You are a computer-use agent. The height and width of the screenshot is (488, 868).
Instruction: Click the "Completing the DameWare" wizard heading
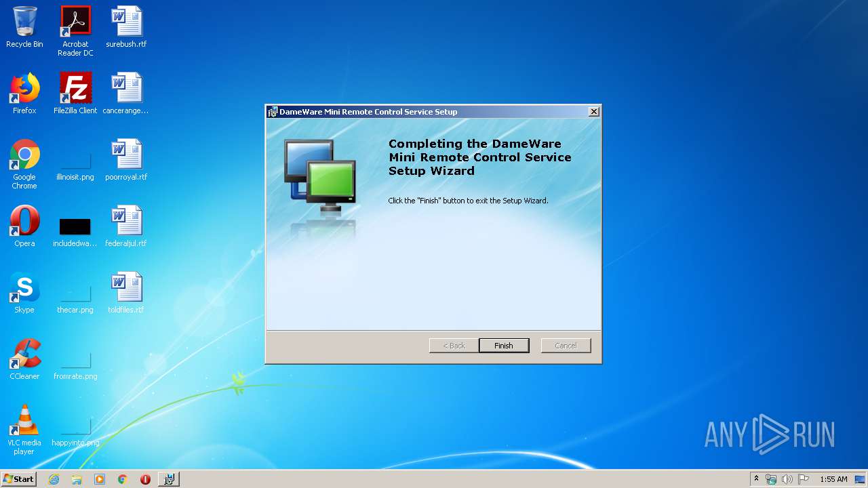480,157
